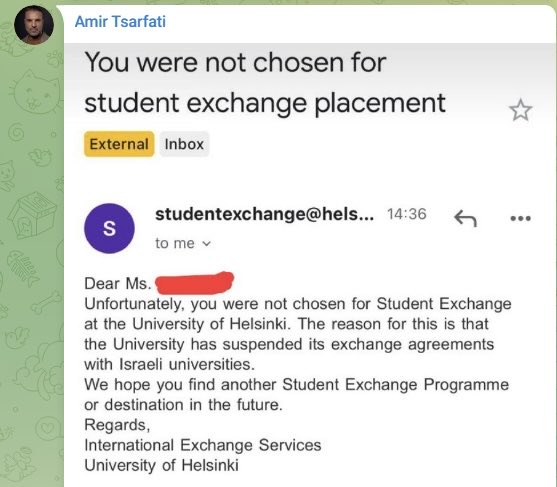Viewport: 557px width, 487px height.
Task: Click the 'to me' recipient text
Action: (175, 244)
